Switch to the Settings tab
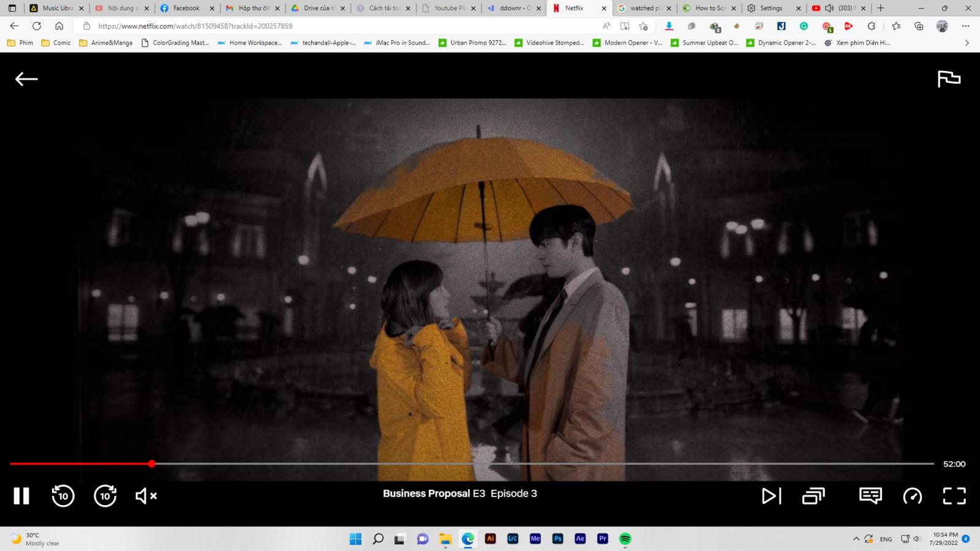This screenshot has width=980, height=551. pyautogui.click(x=774, y=8)
